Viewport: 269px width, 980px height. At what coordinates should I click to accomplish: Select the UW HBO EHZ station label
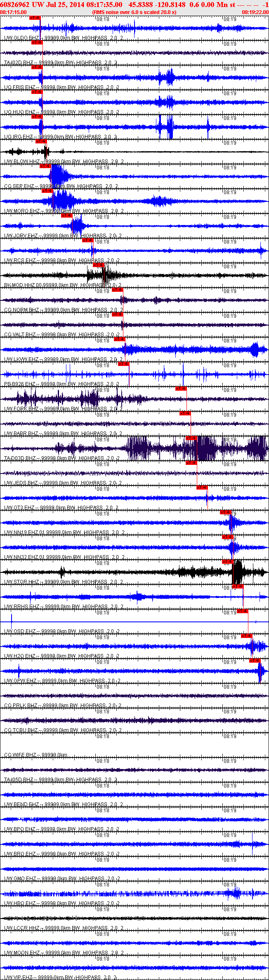coord(20,903)
